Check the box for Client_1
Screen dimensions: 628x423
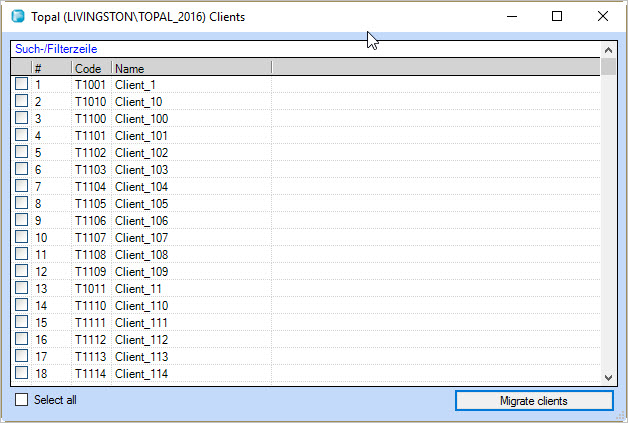coord(21,84)
